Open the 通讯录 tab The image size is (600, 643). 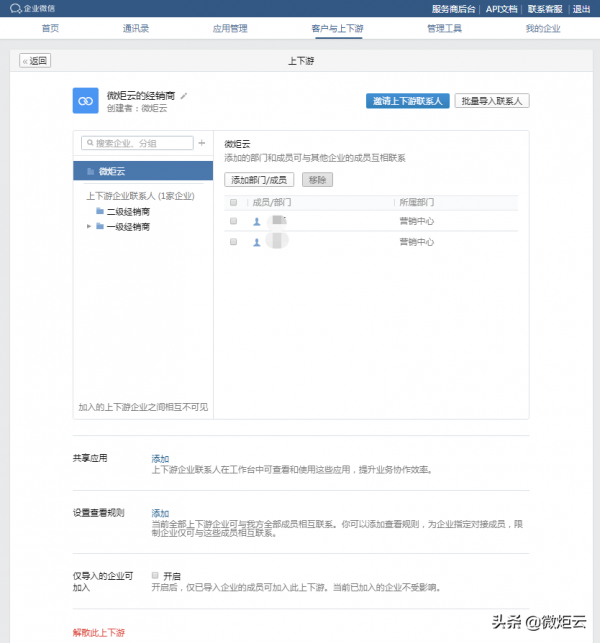(x=136, y=28)
